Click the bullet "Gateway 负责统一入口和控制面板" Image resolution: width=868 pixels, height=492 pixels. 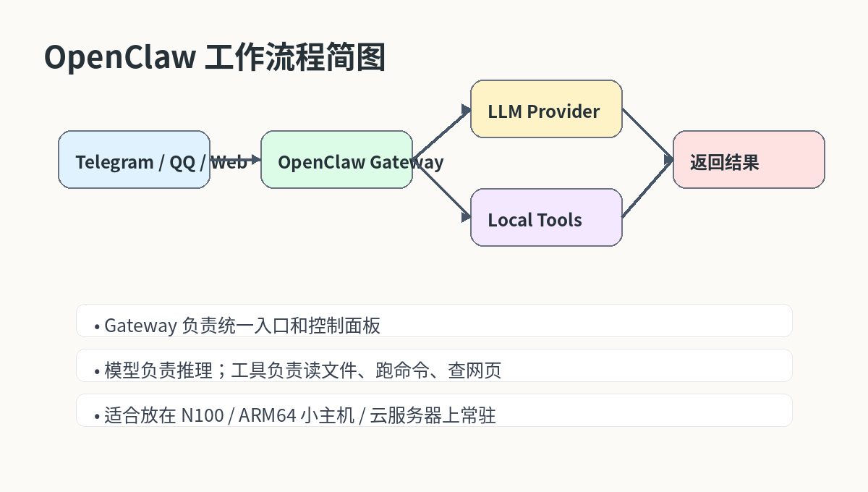point(435,321)
